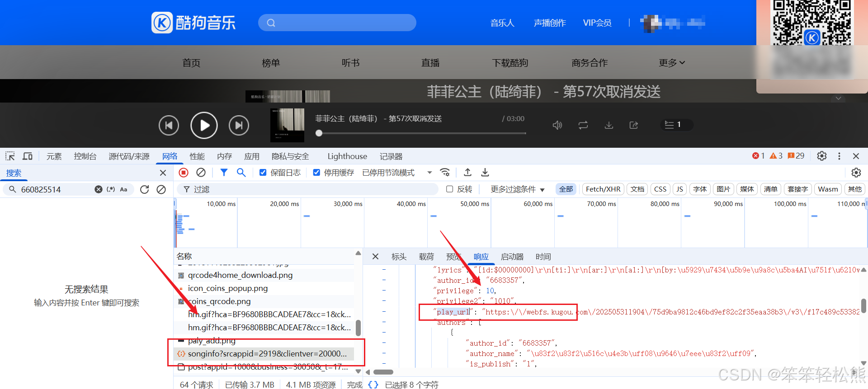
Task: Filter requests by JS type
Action: coord(679,189)
